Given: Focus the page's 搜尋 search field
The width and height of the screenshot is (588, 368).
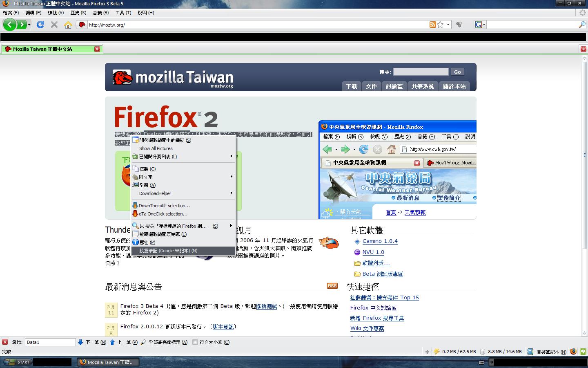Looking at the screenshot, I should [421, 72].
